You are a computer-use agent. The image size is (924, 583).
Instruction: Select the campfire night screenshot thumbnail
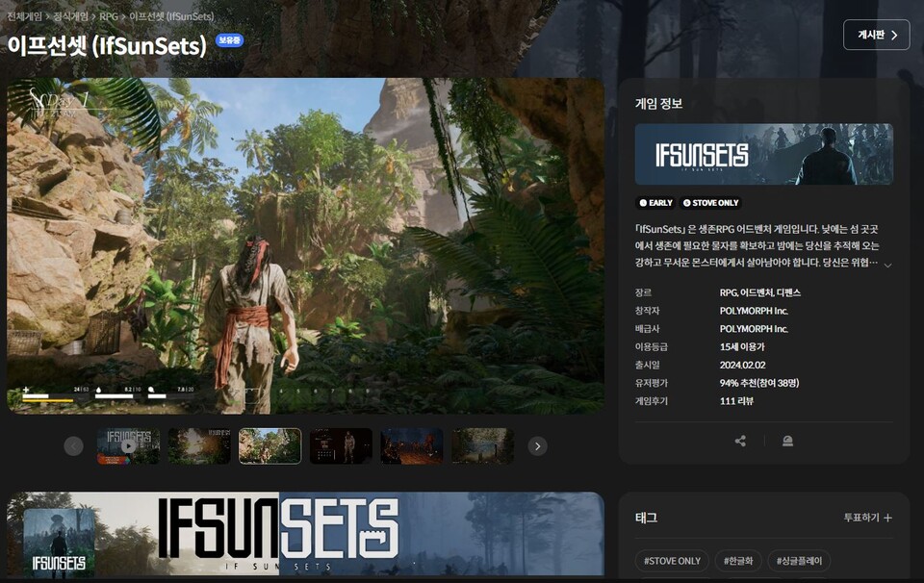tap(412, 446)
